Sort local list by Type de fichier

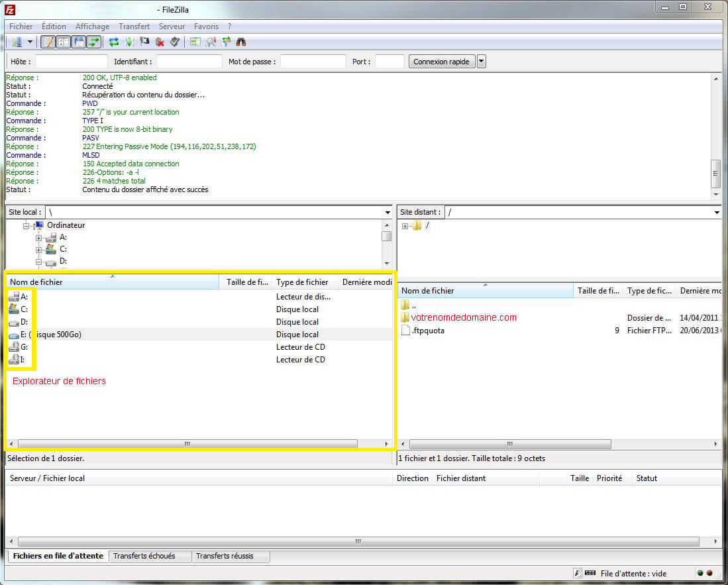point(305,282)
